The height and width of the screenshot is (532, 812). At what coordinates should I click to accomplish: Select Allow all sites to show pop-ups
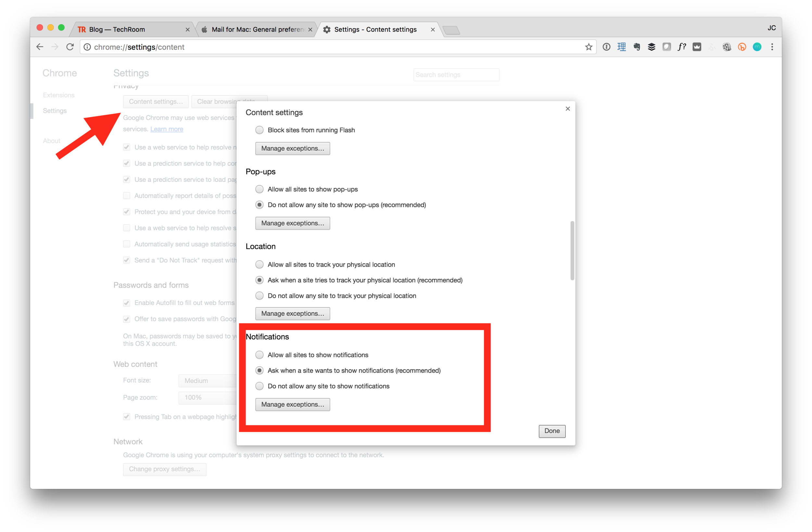click(259, 189)
